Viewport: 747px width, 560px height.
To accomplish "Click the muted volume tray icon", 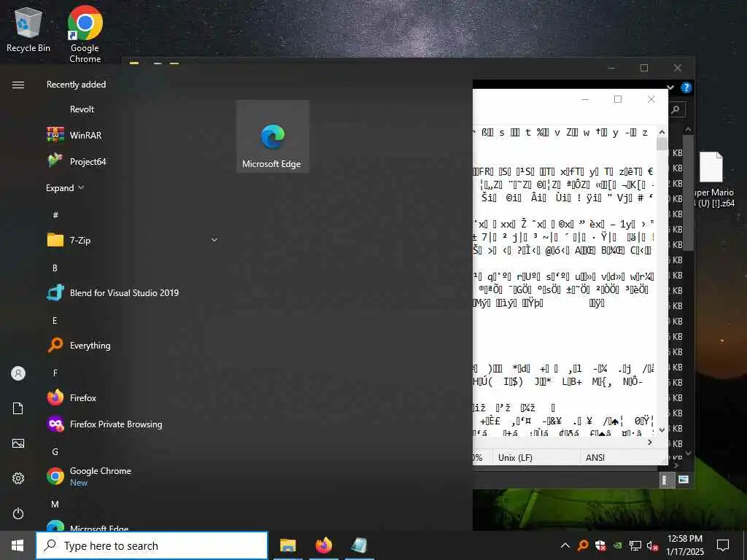I will click(x=653, y=545).
